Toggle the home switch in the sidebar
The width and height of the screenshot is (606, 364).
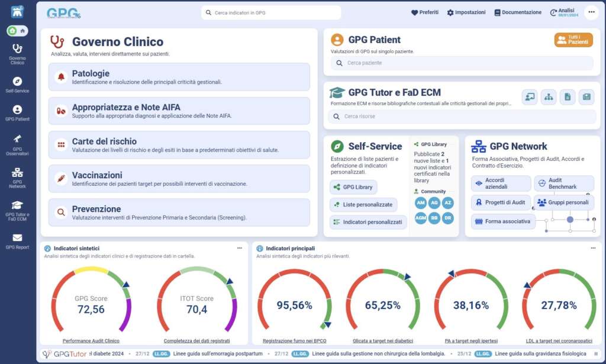tap(17, 31)
